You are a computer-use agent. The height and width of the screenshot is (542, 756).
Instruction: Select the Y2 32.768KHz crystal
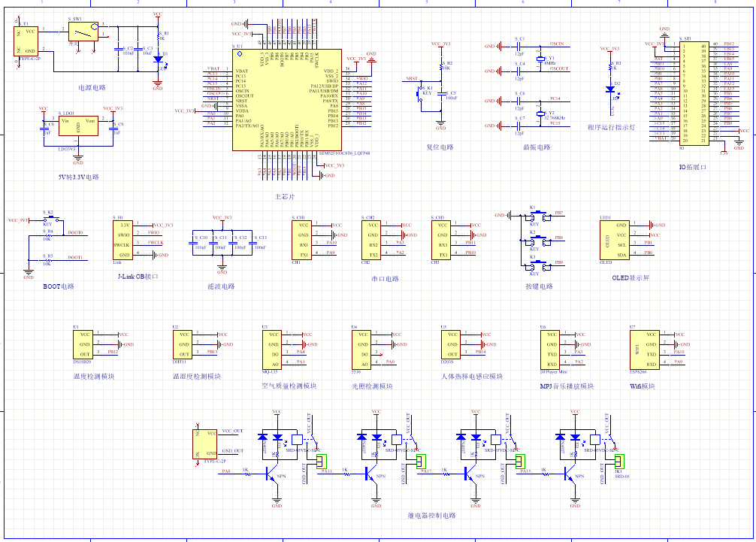pos(540,114)
